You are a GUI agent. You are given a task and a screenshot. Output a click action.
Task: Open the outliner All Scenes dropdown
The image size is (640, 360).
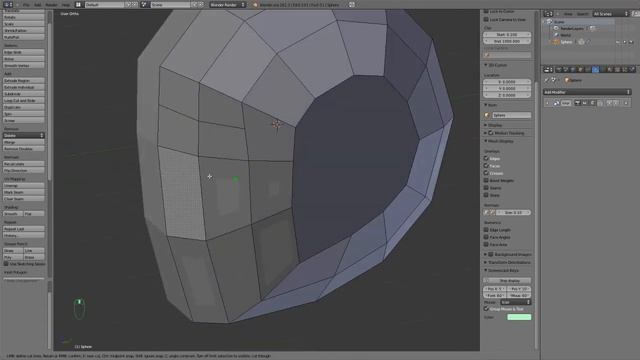pos(610,14)
